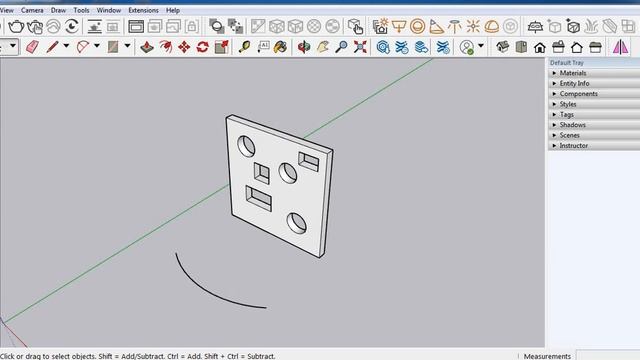Click the Measurements input box

point(608,356)
